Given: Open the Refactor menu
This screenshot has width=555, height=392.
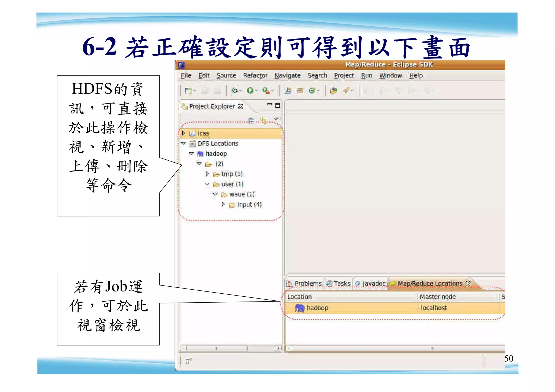Looking at the screenshot, I should coord(255,76).
